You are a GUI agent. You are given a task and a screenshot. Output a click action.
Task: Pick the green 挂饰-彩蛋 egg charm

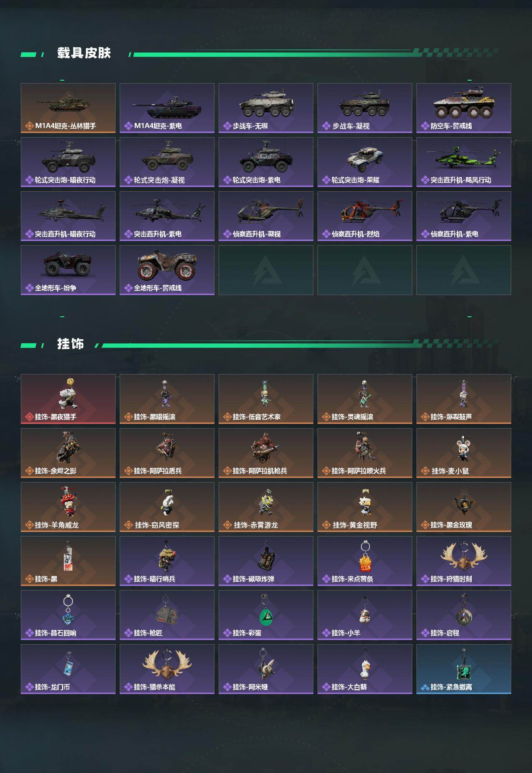point(266,615)
